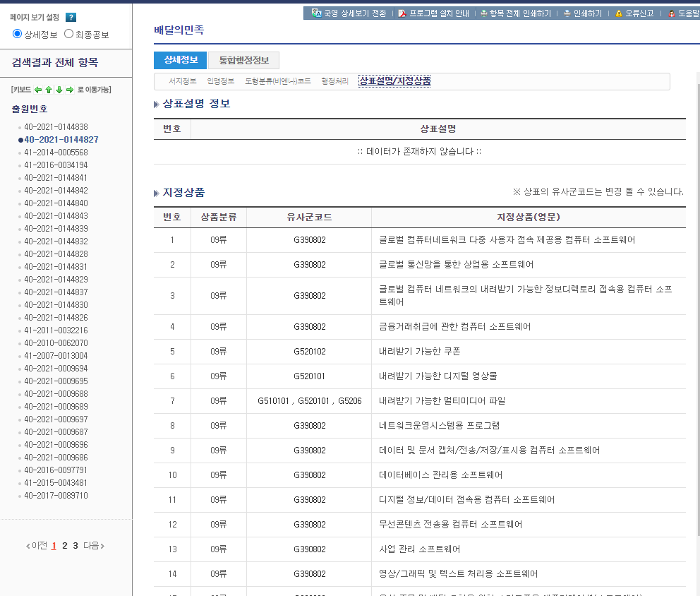Viewport: 700px width, 596px height.
Task: Open application number 41-2014-0005568
Action: point(56,153)
